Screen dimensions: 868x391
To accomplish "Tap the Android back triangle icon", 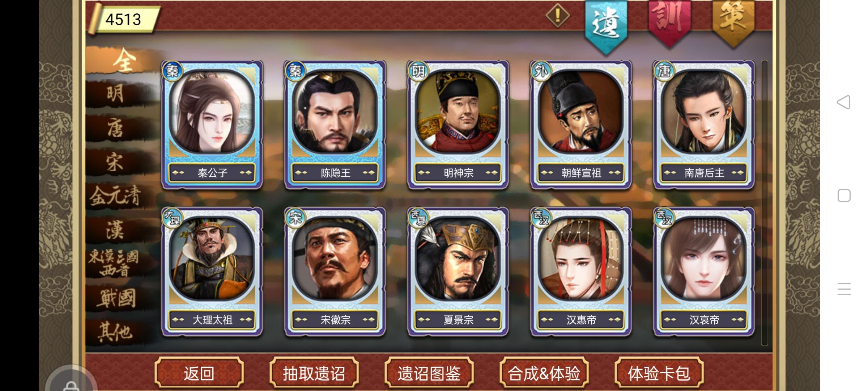I will tap(843, 102).
